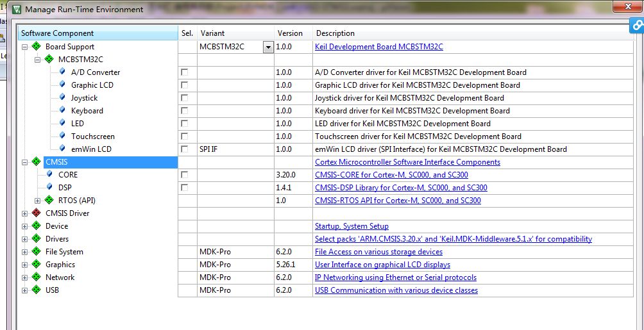The image size is (644, 330).
Task: Collapse the CMSIS tree node
Action: coord(24,162)
